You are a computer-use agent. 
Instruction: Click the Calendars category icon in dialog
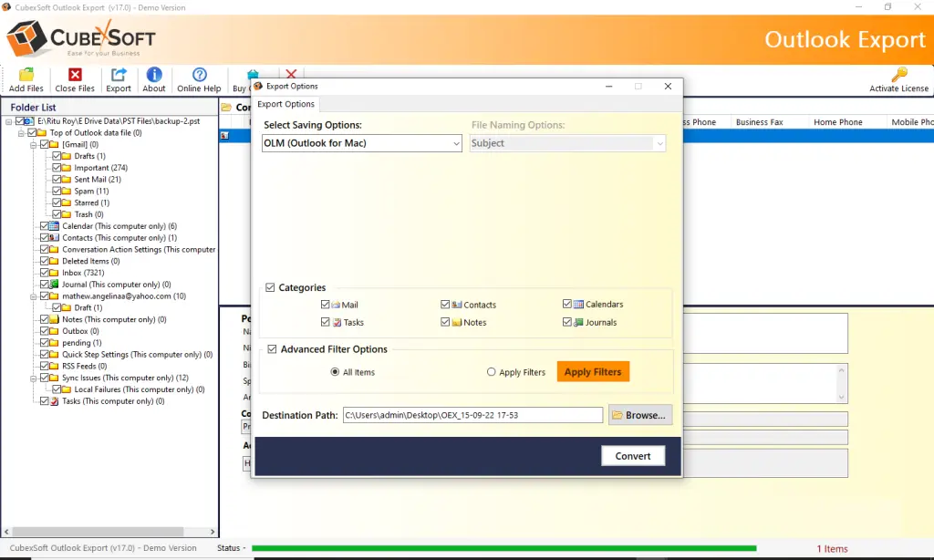[x=578, y=304]
